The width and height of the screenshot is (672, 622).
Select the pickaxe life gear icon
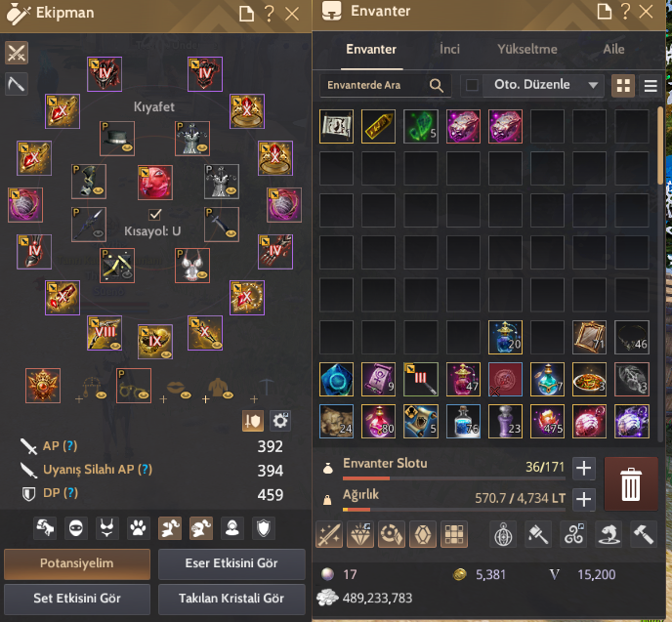click(x=17, y=84)
